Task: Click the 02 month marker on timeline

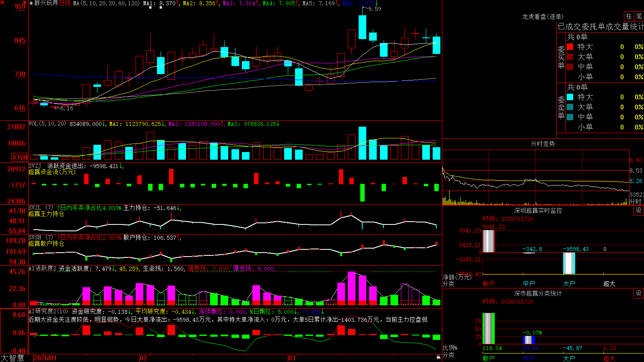Action: 143,358
